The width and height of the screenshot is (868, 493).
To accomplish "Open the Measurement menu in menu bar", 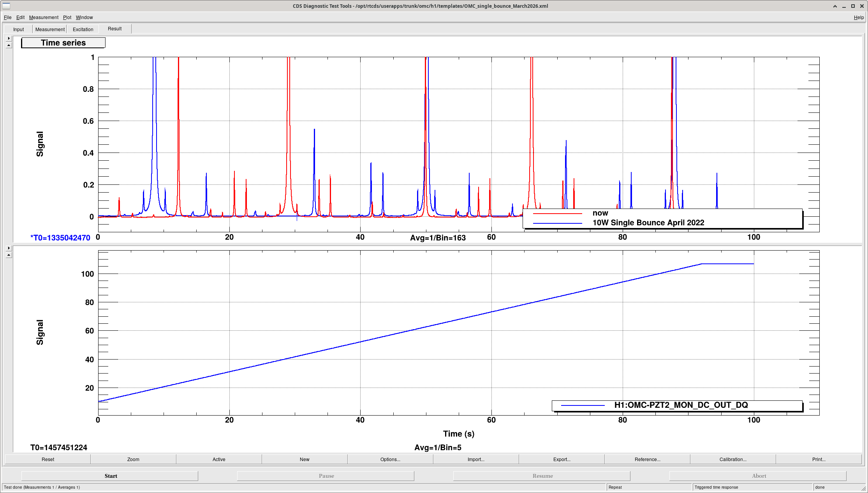I will [44, 18].
